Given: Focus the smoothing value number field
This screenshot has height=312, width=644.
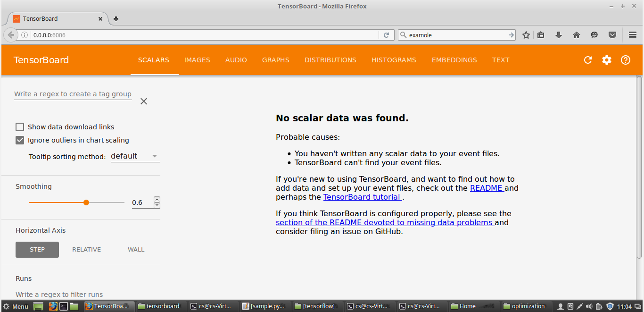Looking at the screenshot, I should point(142,202).
